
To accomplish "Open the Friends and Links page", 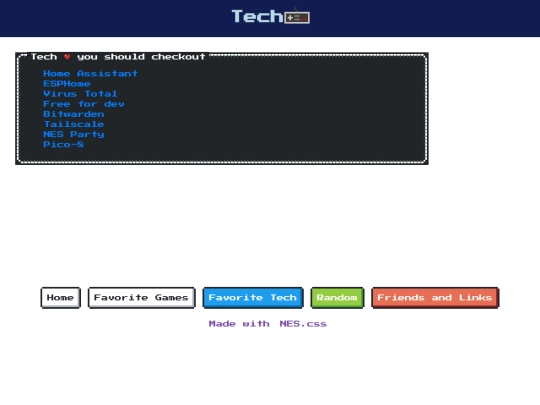I will [x=435, y=298].
